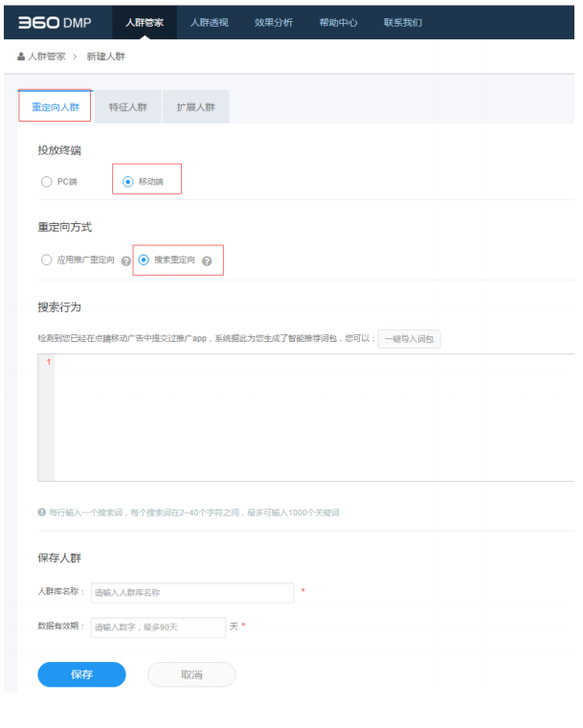Click the person icon in the breadcrumb

click(21, 57)
